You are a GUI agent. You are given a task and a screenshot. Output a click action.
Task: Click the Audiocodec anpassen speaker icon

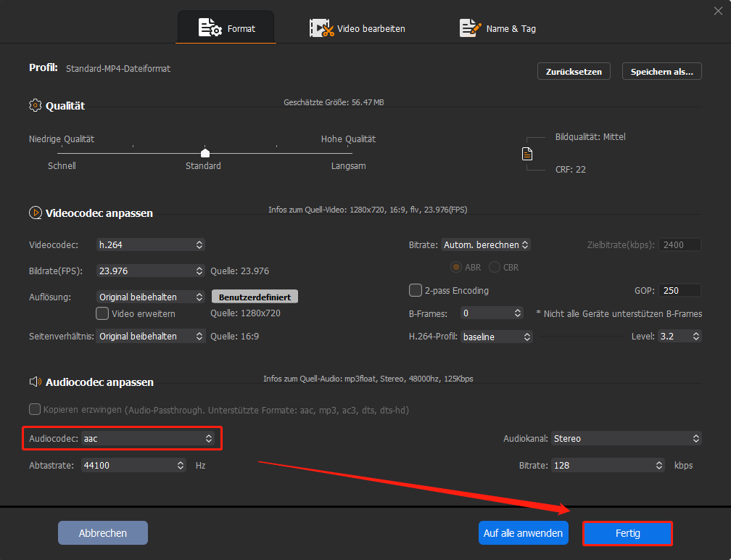35,382
